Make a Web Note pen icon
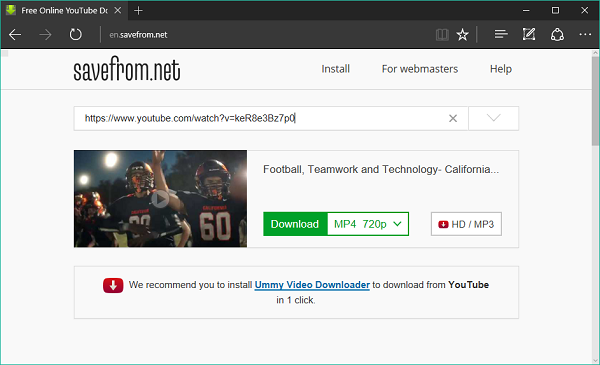The height and width of the screenshot is (365, 600). click(x=529, y=34)
